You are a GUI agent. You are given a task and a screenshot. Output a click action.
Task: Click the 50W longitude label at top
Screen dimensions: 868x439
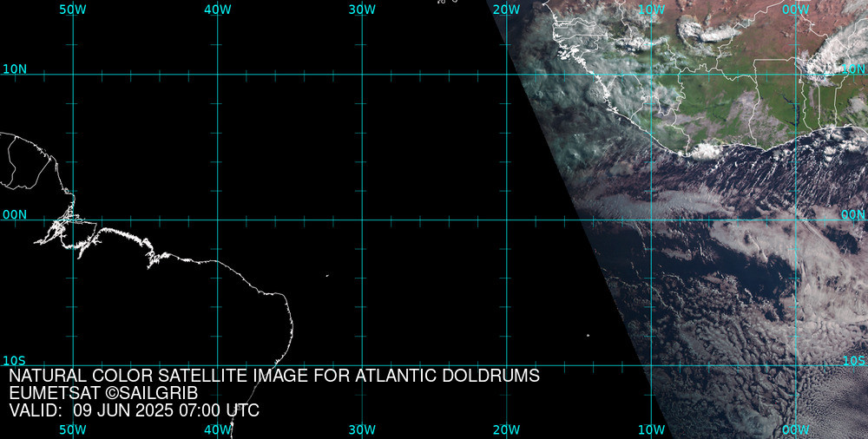73,10
